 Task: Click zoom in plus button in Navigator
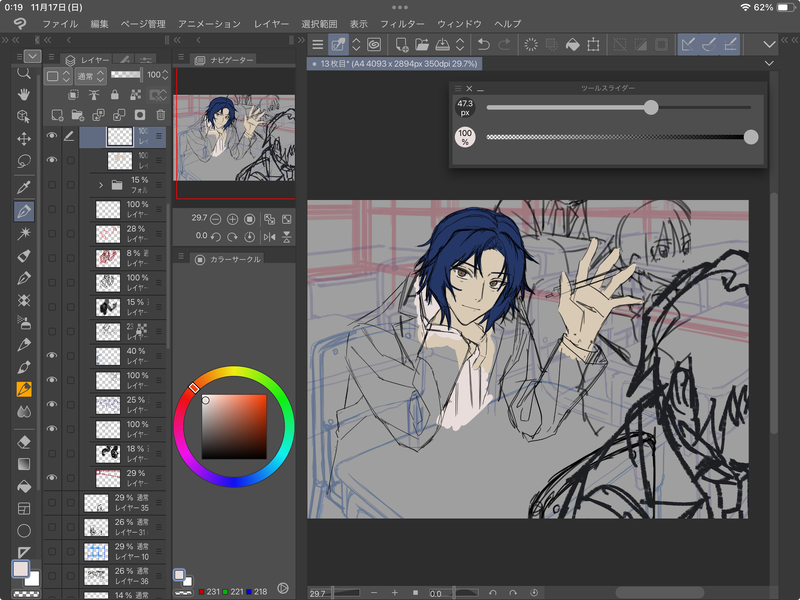[x=232, y=219]
